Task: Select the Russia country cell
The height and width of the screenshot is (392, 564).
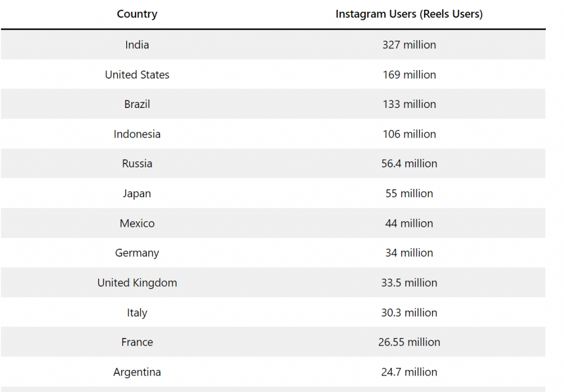Action: coord(137,164)
